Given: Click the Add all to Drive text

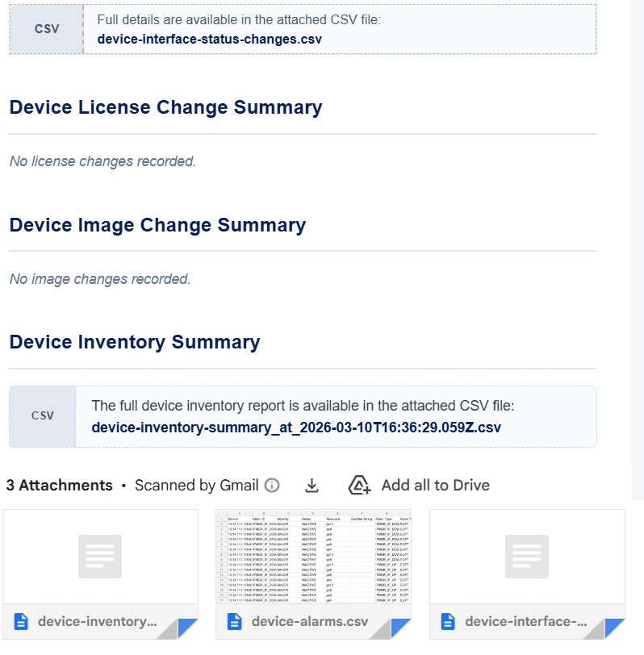Looking at the screenshot, I should 435,486.
